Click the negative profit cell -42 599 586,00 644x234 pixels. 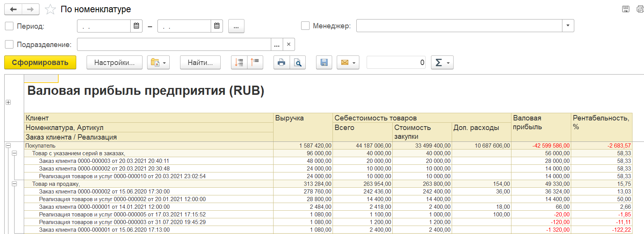pos(541,146)
